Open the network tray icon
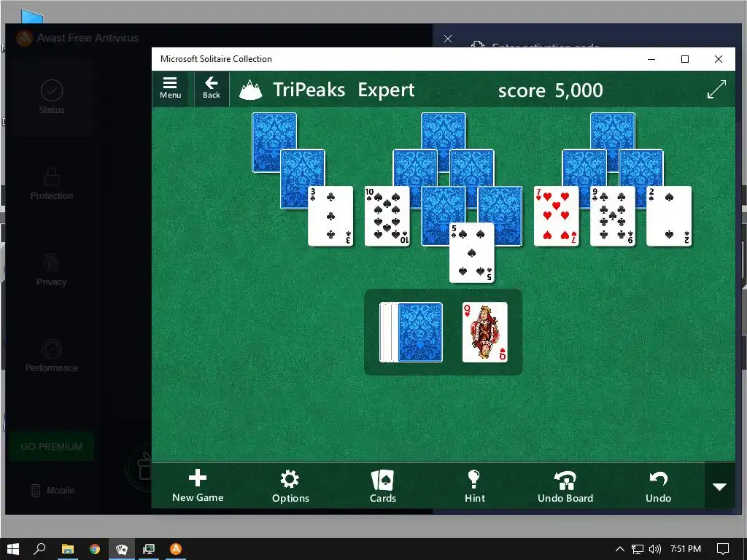Image resolution: width=747 pixels, height=560 pixels. (638, 549)
